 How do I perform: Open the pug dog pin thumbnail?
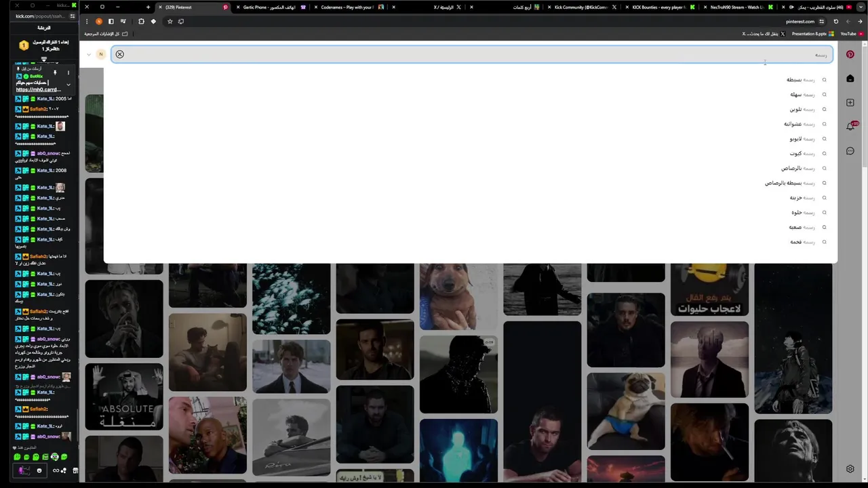[626, 411]
